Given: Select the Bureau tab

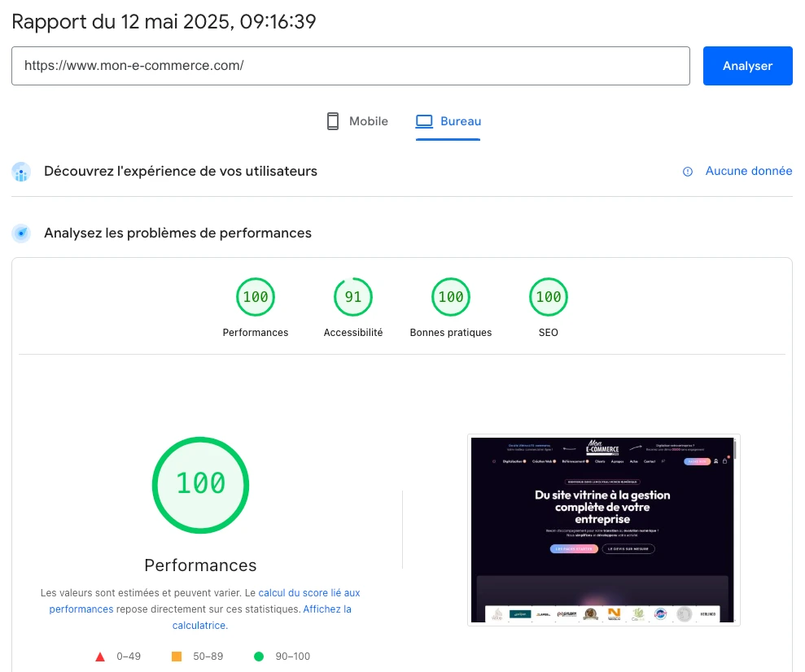Looking at the screenshot, I should click(448, 121).
